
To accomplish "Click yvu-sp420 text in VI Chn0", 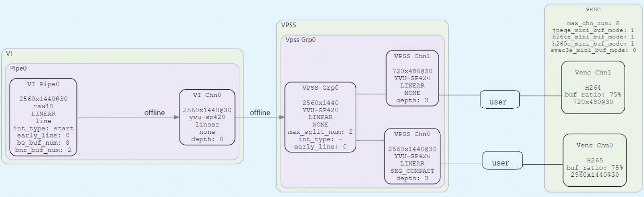I will coord(207,117).
